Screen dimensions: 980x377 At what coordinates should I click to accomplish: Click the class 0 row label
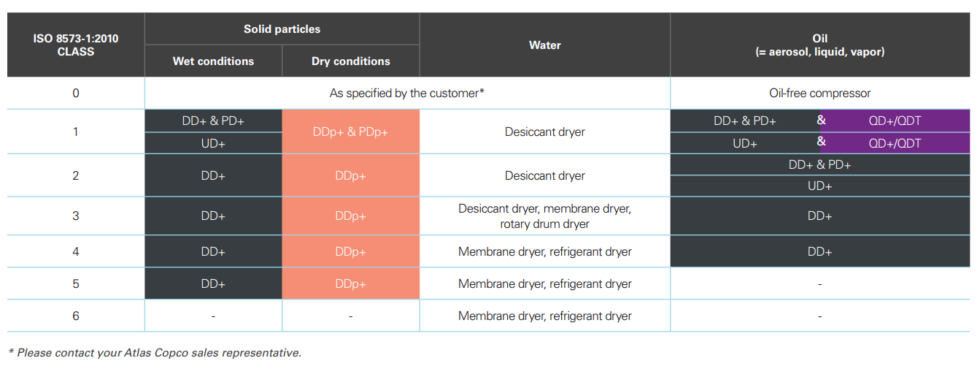(75, 94)
